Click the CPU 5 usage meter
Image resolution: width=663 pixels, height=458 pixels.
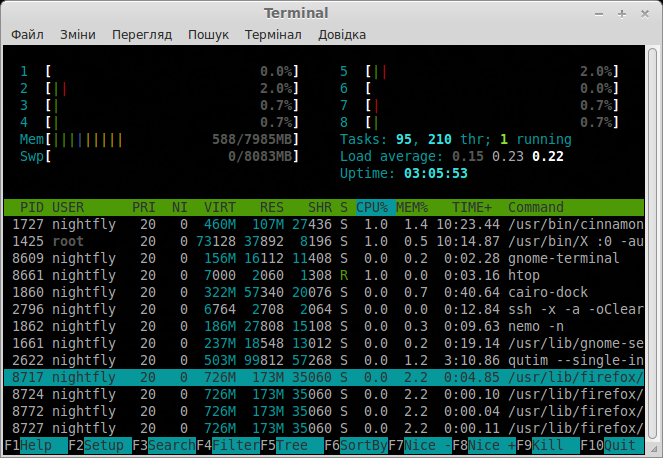[x=479, y=71]
